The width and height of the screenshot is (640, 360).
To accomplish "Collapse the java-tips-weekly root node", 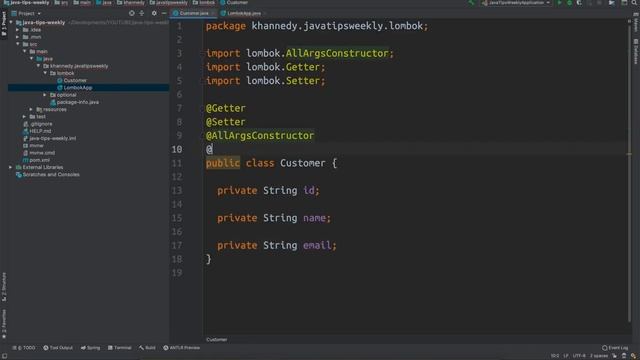I will pyautogui.click(x=11, y=22).
